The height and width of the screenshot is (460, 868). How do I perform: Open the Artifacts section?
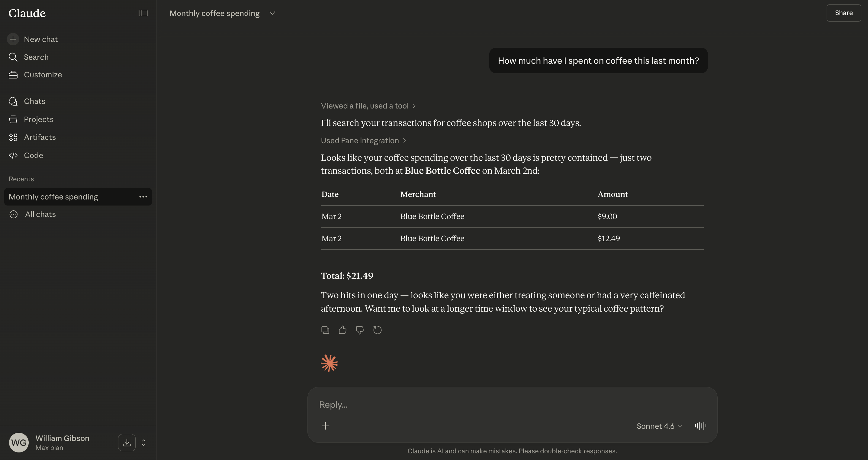click(40, 137)
